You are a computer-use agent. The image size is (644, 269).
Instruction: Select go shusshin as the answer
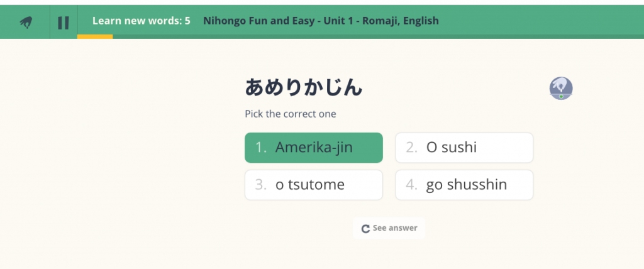[x=464, y=185]
